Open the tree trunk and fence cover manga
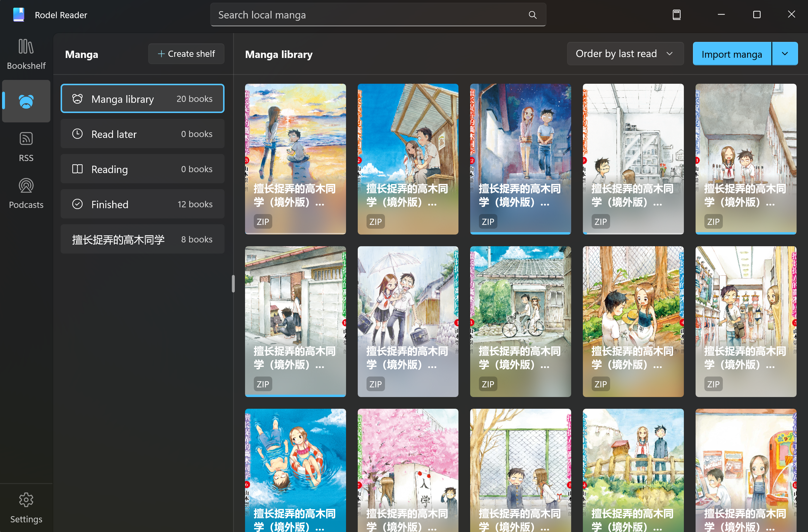The image size is (808, 532). [x=633, y=321]
